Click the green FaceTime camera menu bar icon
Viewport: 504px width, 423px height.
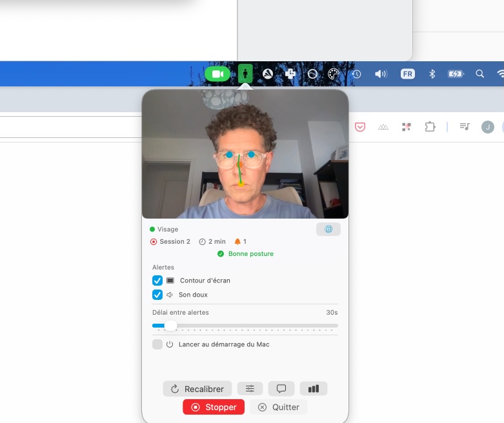tap(217, 74)
